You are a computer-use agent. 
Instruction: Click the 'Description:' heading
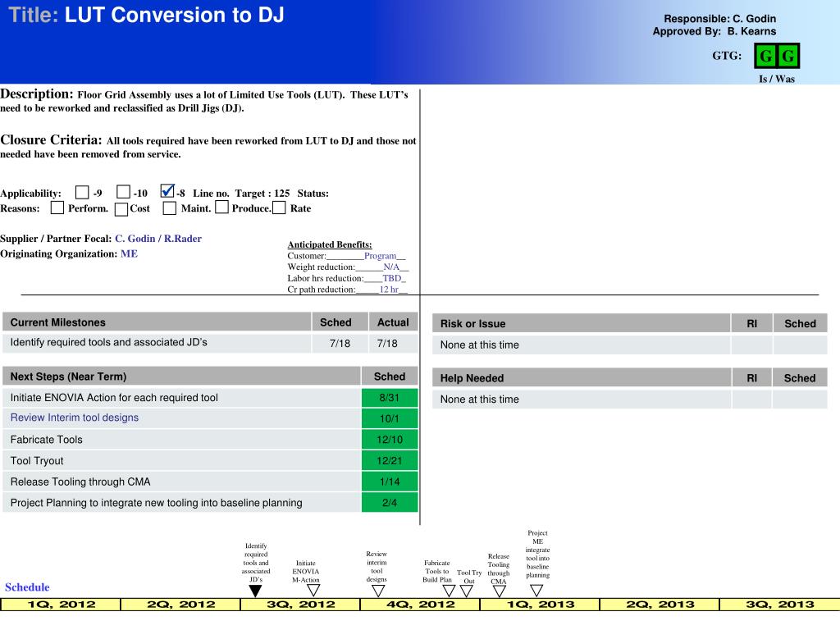pos(37,94)
